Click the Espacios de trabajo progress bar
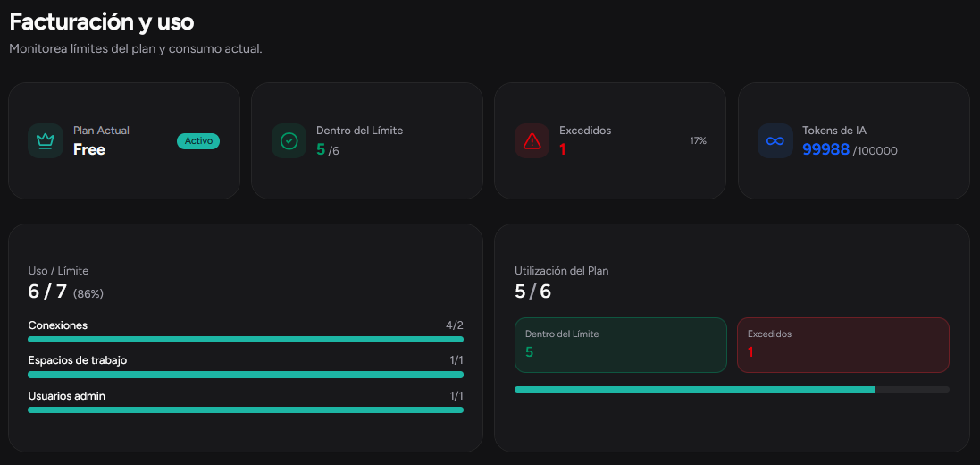980x465 pixels. click(x=246, y=375)
